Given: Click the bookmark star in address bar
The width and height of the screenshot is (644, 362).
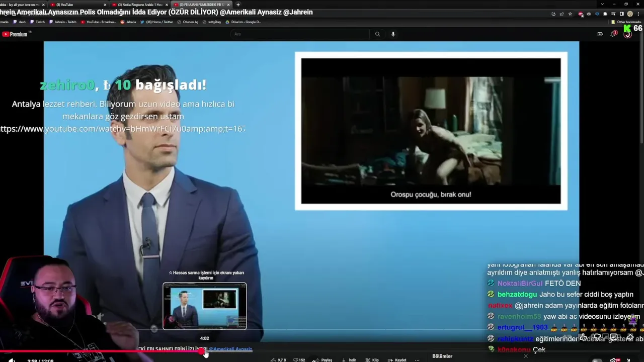Looking at the screenshot, I should [x=570, y=14].
